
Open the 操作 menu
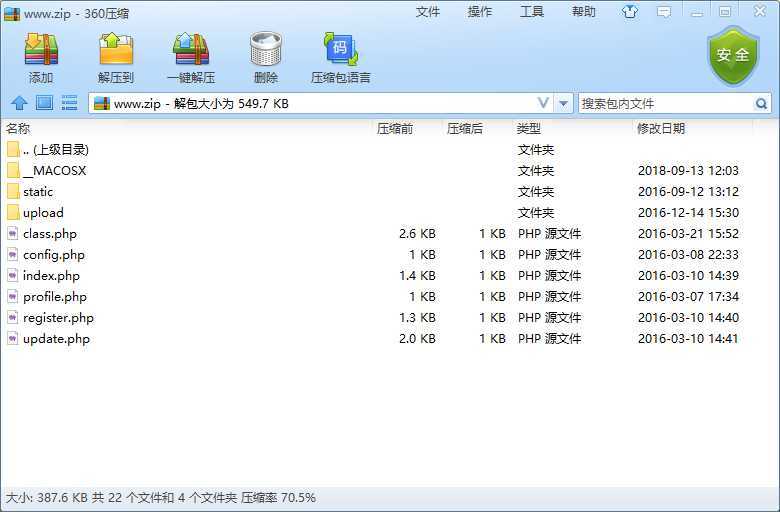(x=480, y=12)
